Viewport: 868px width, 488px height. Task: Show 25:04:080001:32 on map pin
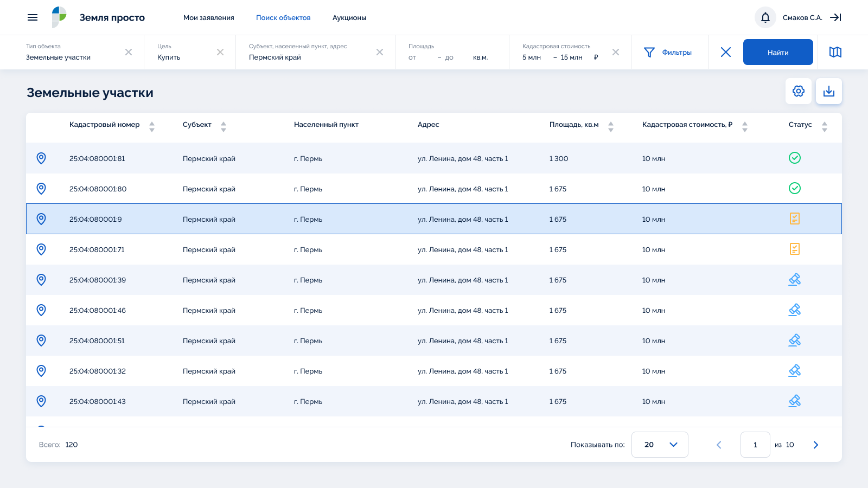41,371
